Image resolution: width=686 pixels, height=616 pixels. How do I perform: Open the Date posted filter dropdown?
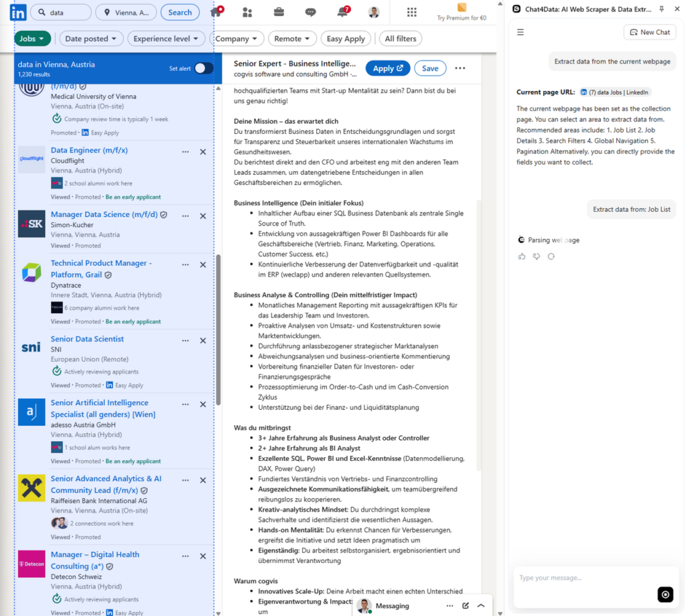pyautogui.click(x=91, y=38)
